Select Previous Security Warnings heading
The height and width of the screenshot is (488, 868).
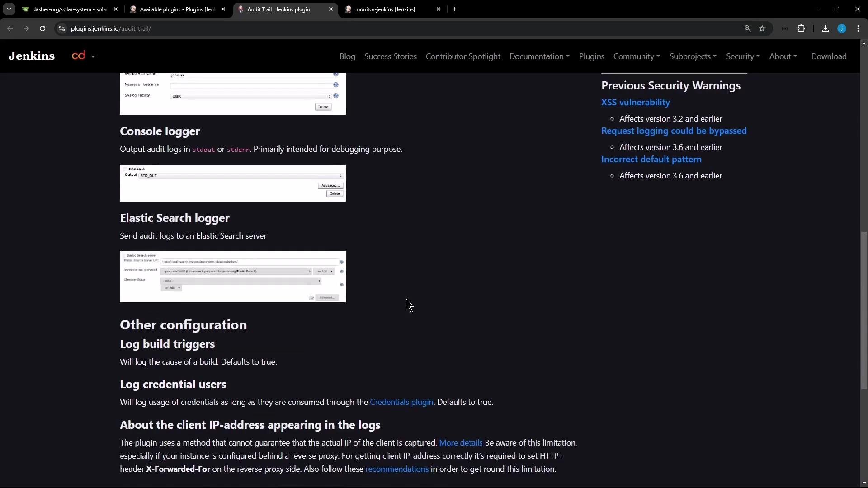(671, 85)
